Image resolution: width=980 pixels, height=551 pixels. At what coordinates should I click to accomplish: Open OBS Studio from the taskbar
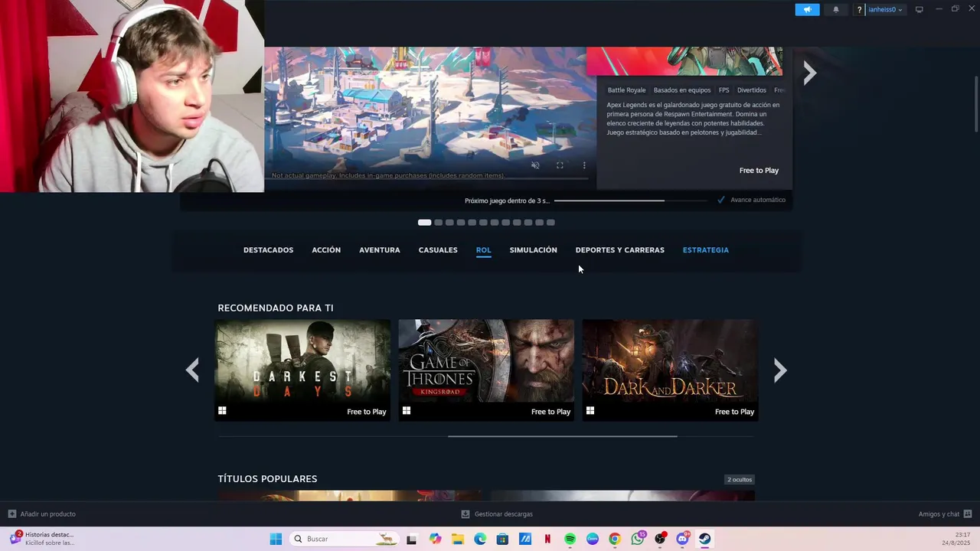(x=660, y=539)
